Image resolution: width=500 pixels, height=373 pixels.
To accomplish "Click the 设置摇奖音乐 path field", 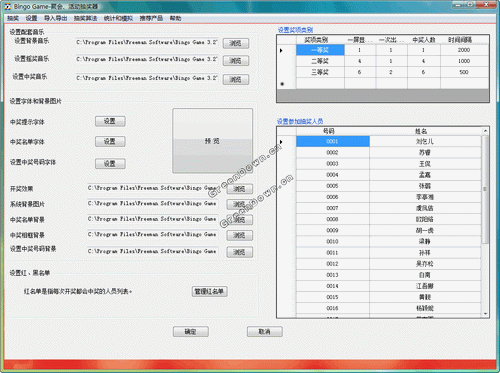I will click(147, 59).
